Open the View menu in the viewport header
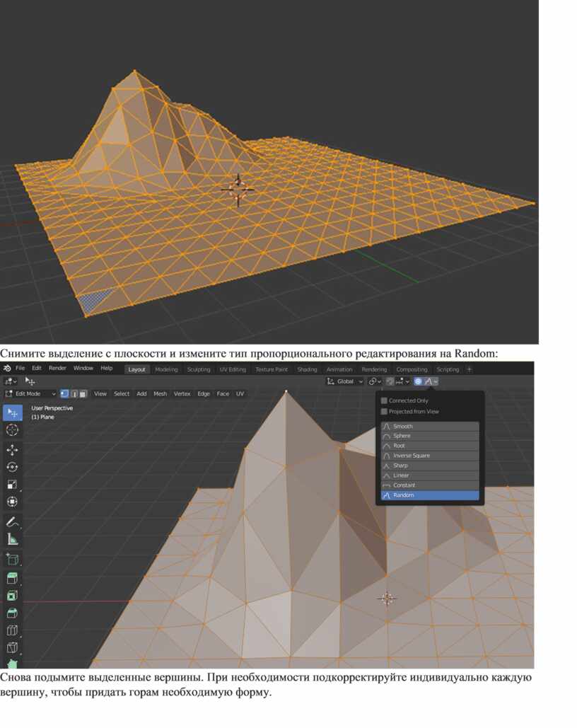Screen dimensions: 577x728 pos(100,393)
